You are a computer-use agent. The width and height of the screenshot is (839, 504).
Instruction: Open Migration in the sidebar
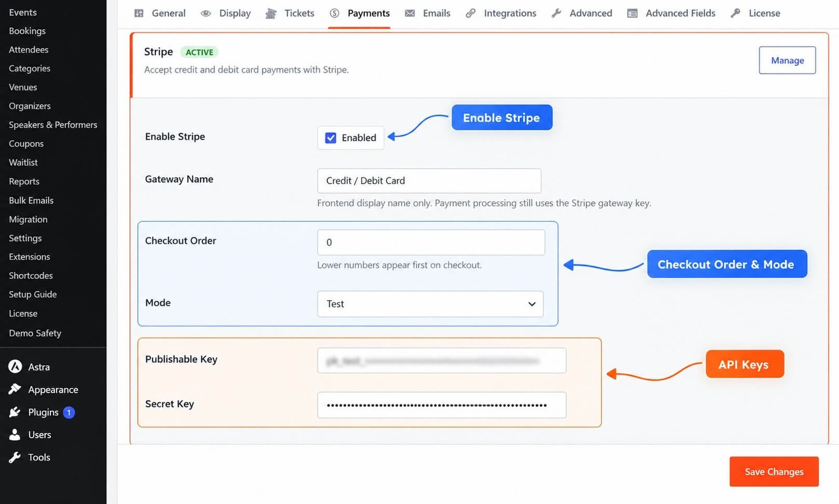[28, 219]
